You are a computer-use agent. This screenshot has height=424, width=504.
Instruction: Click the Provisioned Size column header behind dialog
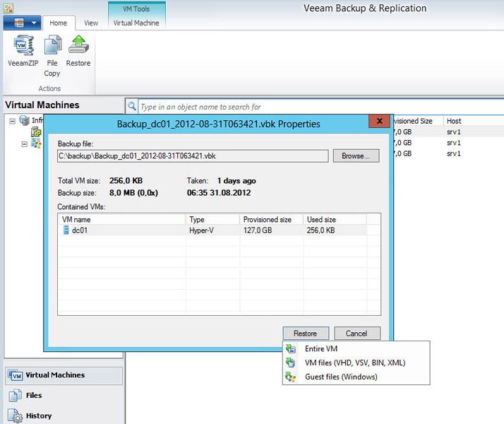418,121
